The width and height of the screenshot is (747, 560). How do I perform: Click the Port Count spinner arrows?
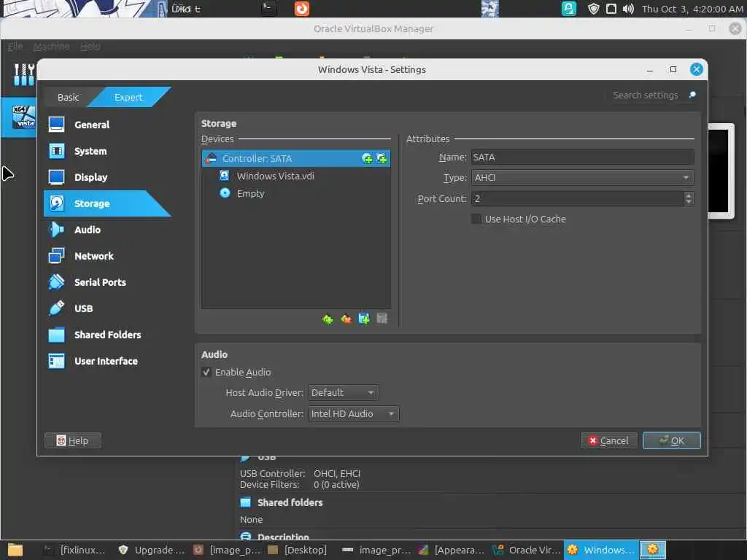pos(689,198)
